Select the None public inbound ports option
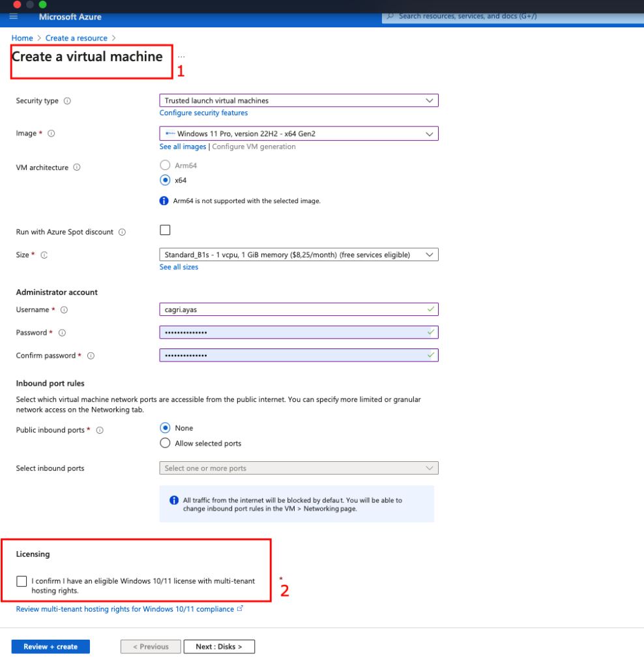 (165, 428)
